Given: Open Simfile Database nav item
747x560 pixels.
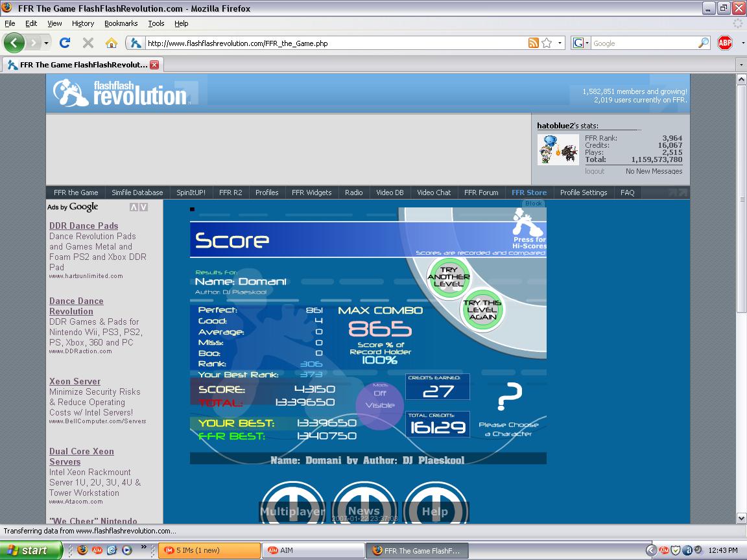Looking at the screenshot, I should (x=137, y=192).
